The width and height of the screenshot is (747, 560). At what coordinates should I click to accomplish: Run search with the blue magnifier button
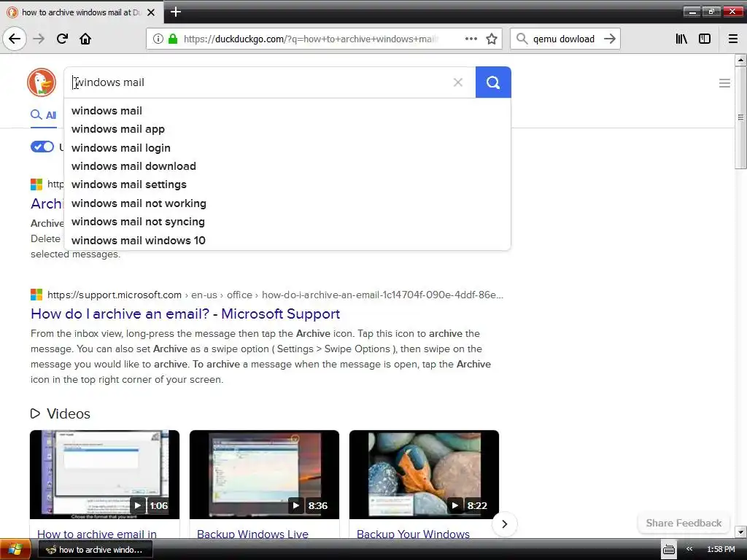point(493,82)
